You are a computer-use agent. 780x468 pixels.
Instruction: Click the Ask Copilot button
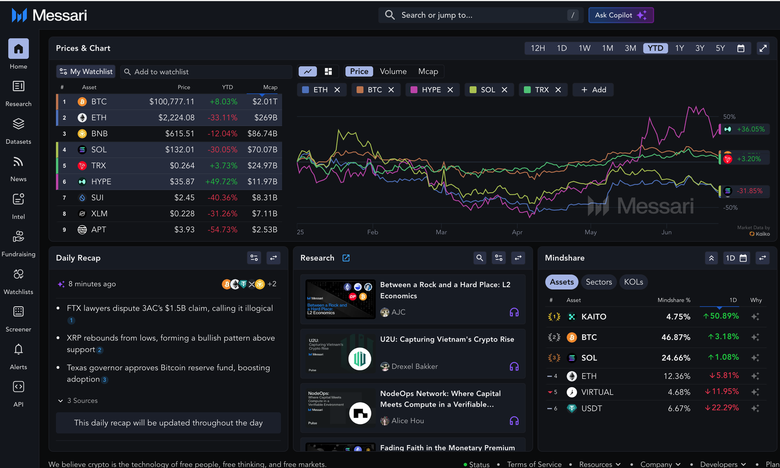click(x=621, y=15)
